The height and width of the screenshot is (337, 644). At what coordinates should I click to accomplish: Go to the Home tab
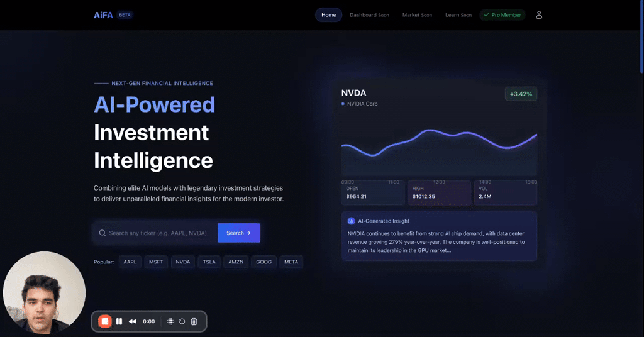click(x=328, y=15)
